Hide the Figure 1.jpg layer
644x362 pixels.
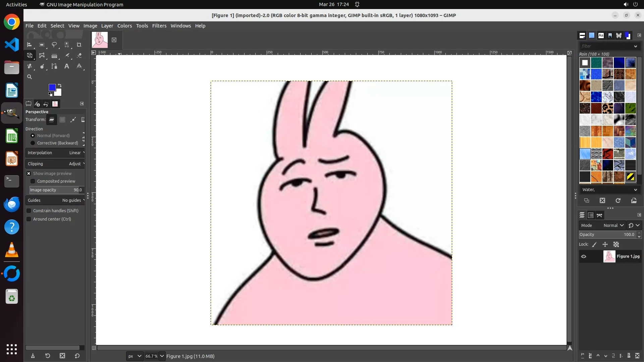tap(584, 256)
